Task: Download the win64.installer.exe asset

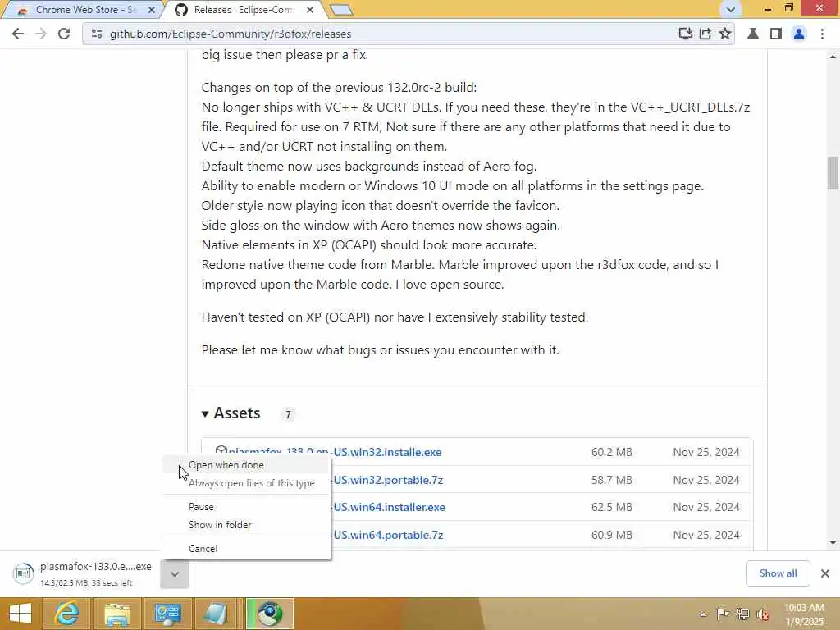Action: (x=389, y=507)
